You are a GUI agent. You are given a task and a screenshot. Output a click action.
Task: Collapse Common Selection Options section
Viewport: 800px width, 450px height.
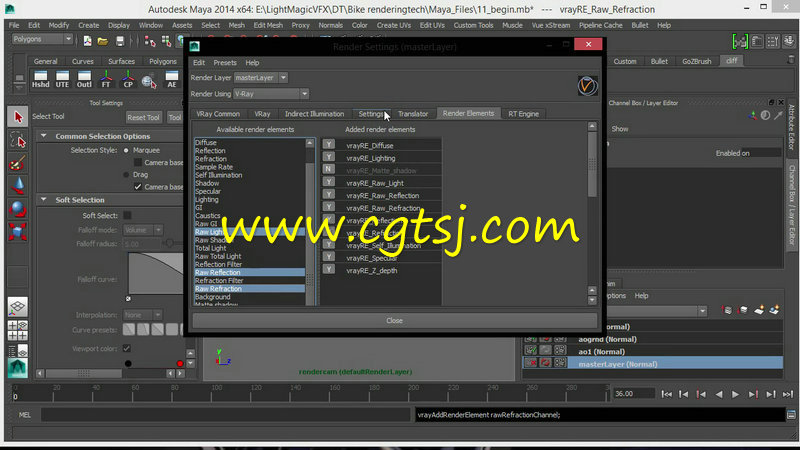(x=44, y=136)
